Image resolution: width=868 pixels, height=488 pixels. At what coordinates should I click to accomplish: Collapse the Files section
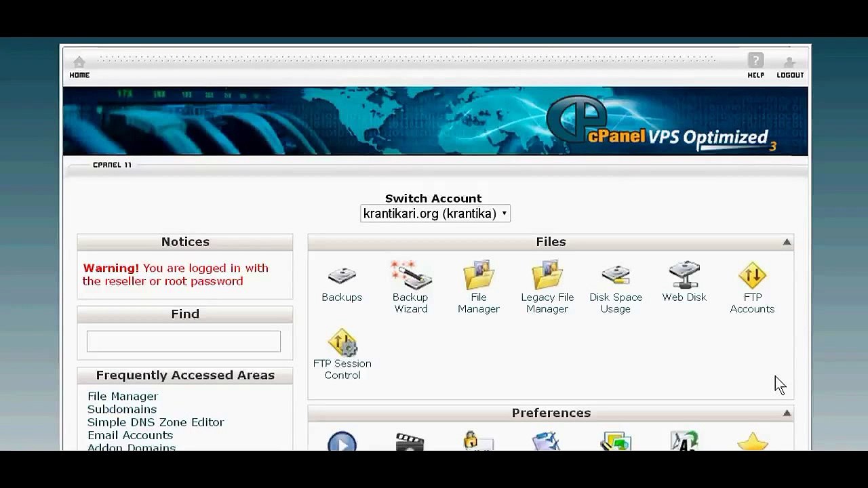[x=787, y=242]
